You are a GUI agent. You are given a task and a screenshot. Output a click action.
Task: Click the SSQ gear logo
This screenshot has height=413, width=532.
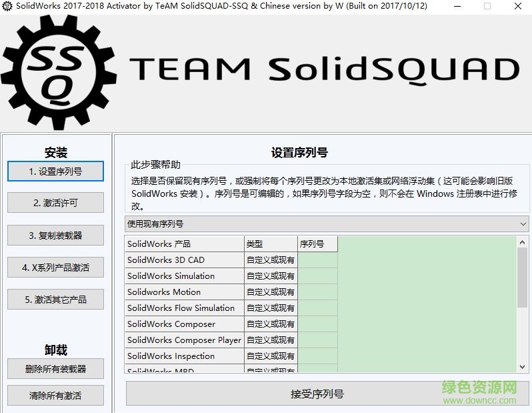point(59,73)
